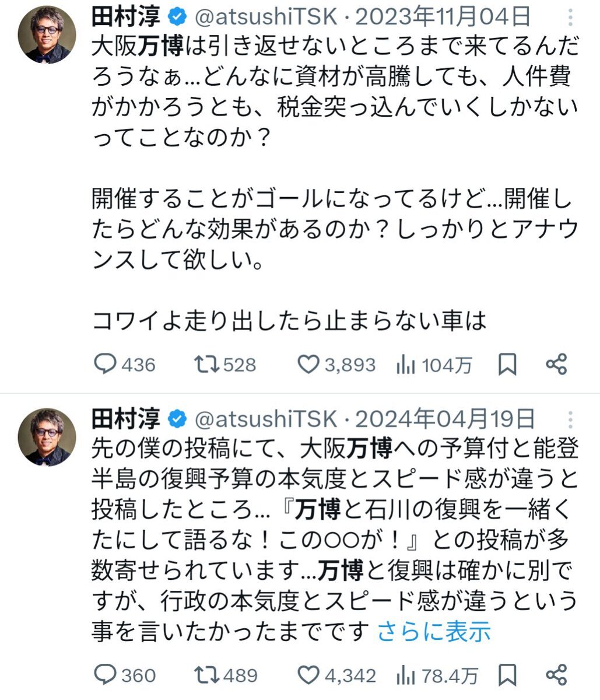Open the second tweet's profile avatar

point(47,437)
